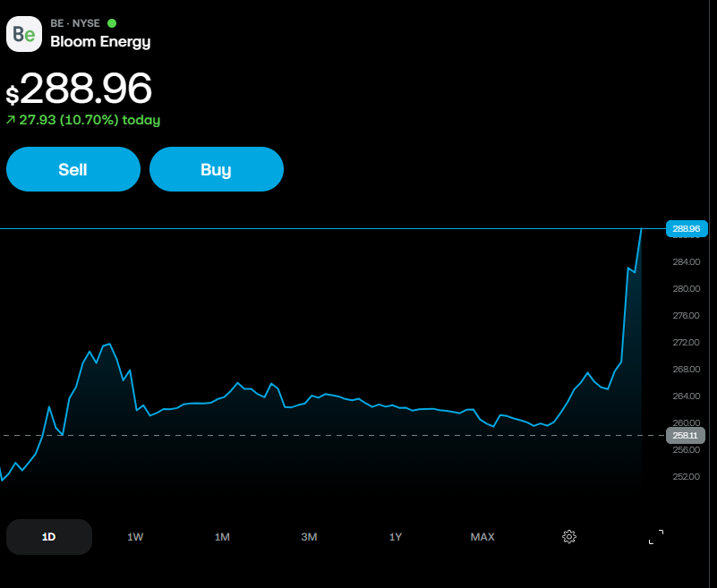This screenshot has width=717, height=588.
Task: Click the chart line's latest price endpoint
Action: 641,228
